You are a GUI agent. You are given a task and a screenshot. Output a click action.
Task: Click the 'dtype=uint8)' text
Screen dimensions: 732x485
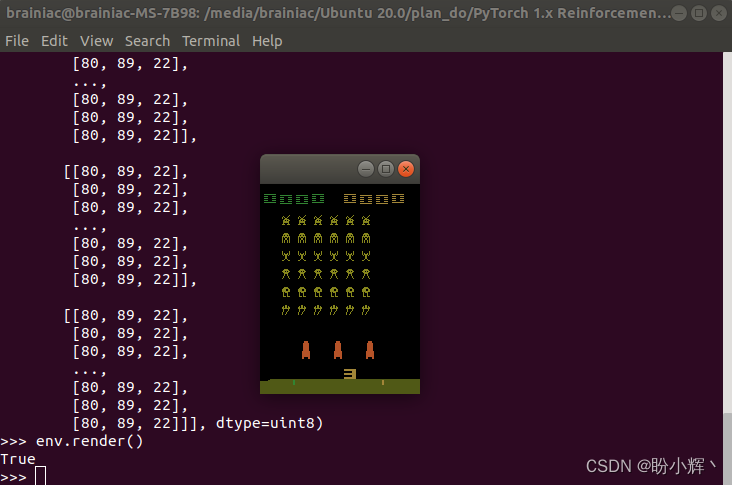click(269, 423)
